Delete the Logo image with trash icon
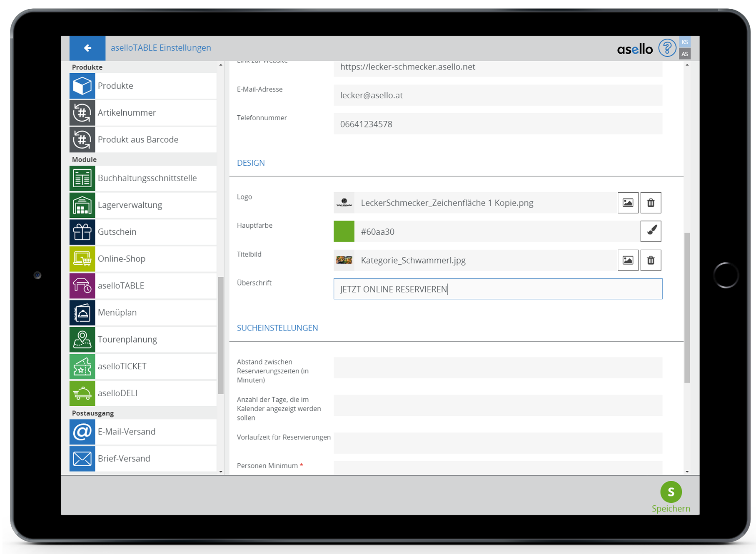The height and width of the screenshot is (554, 756). 651,203
